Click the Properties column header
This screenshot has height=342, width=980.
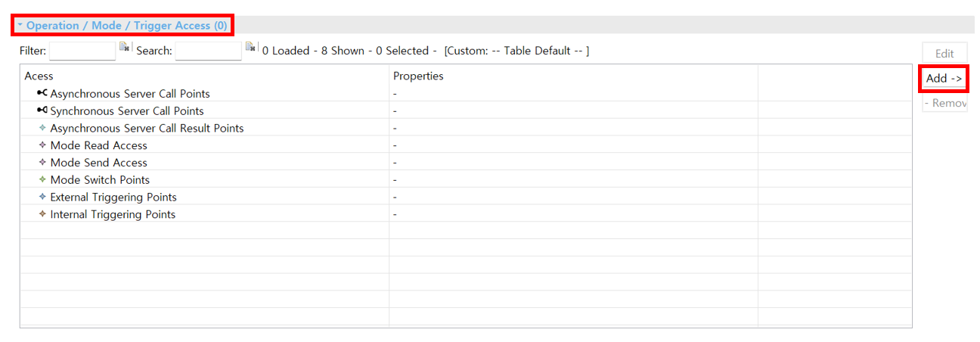[418, 76]
